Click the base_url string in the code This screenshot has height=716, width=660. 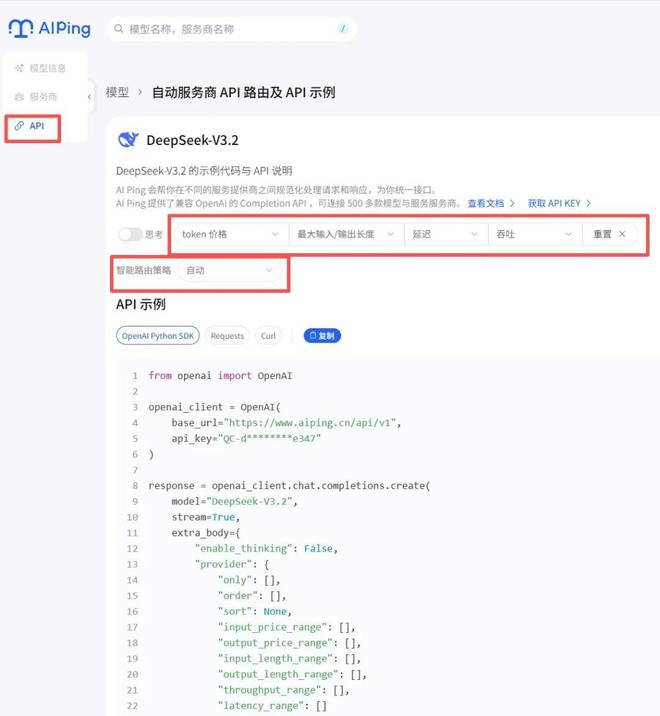tap(312, 423)
